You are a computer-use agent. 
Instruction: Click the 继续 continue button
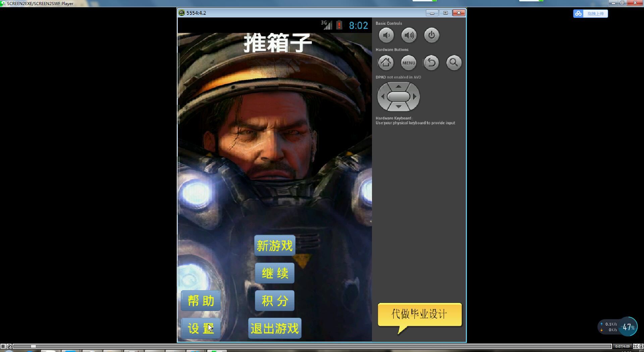pyautogui.click(x=275, y=273)
